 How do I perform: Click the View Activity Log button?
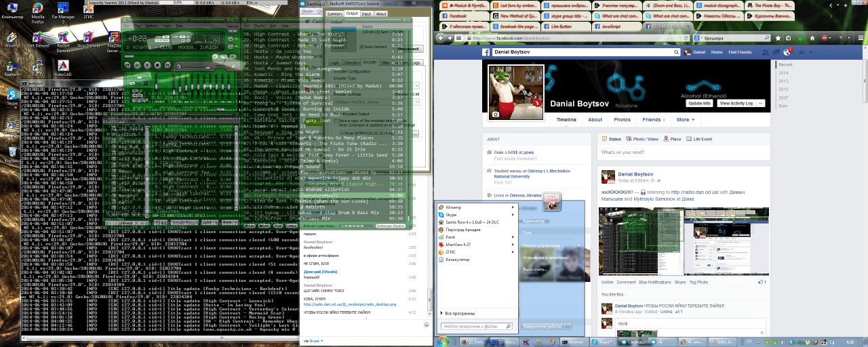(736, 104)
